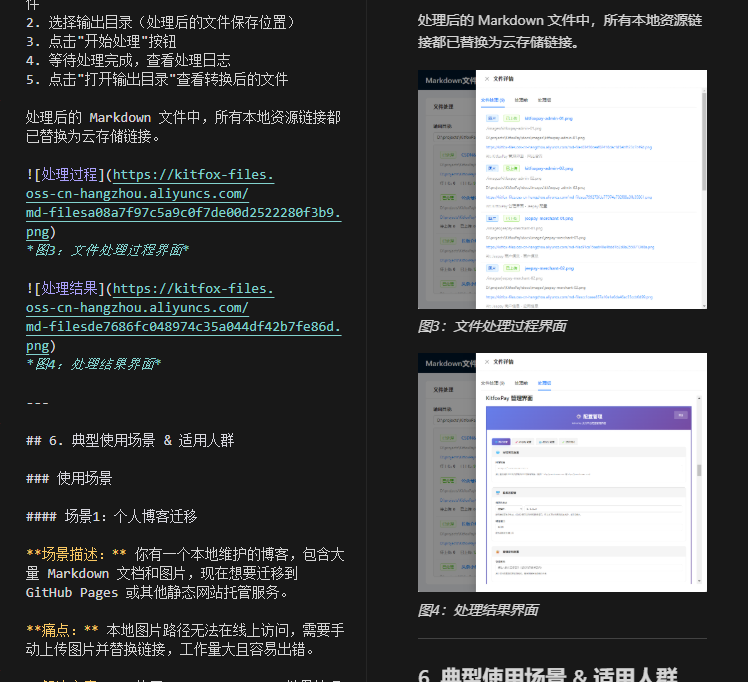Click alt text "处理过程" in editor
The height and width of the screenshot is (682, 748).
click(69, 175)
